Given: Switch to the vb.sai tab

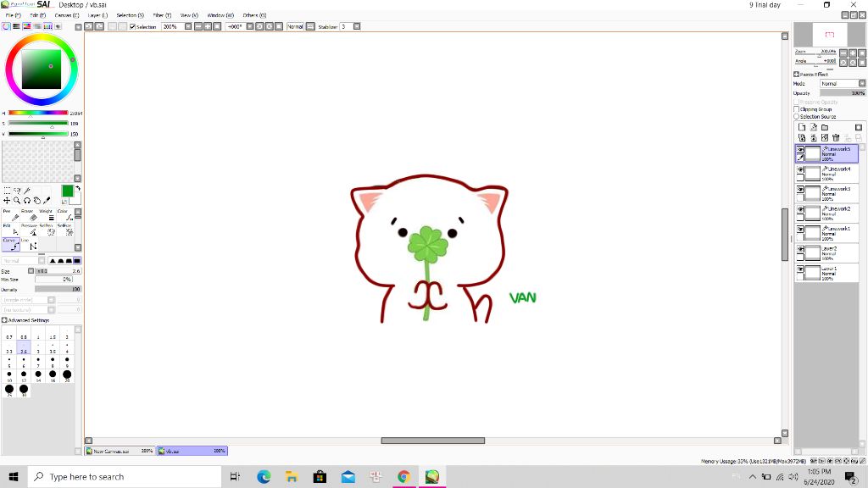Looking at the screenshot, I should click(x=192, y=451).
